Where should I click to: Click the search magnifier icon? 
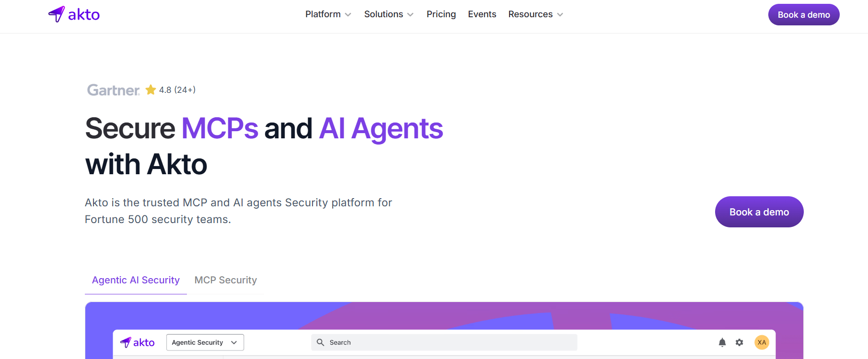pyautogui.click(x=321, y=342)
